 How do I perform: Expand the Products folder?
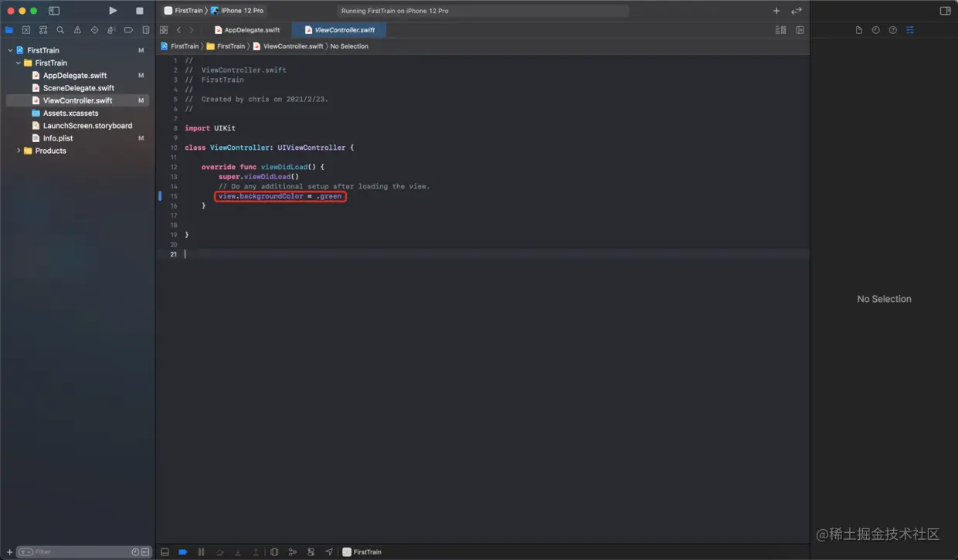pos(18,151)
